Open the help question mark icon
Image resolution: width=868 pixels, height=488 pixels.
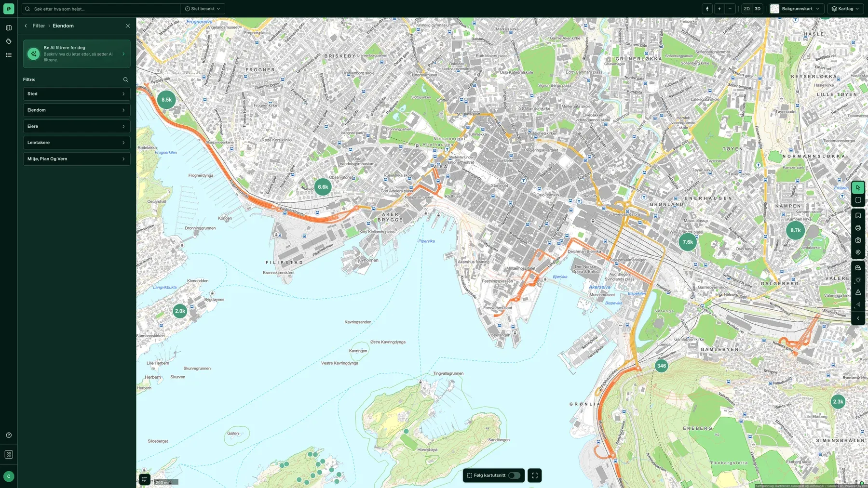pyautogui.click(x=9, y=435)
